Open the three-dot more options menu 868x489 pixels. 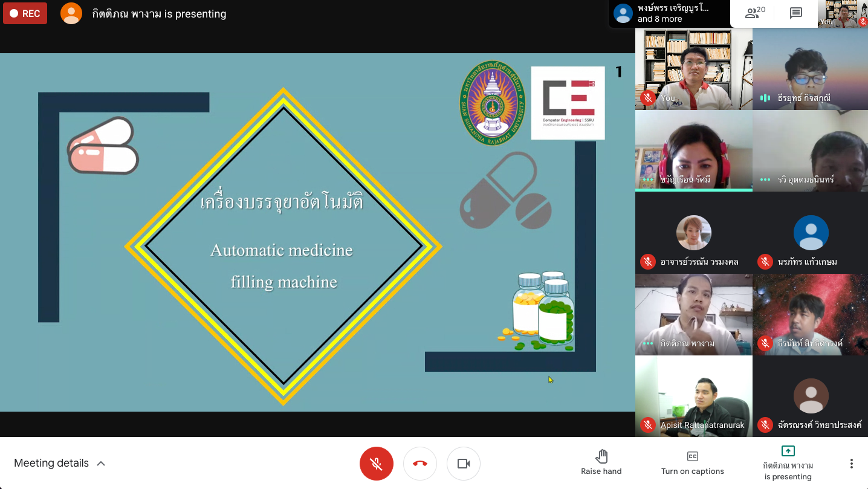(x=851, y=464)
